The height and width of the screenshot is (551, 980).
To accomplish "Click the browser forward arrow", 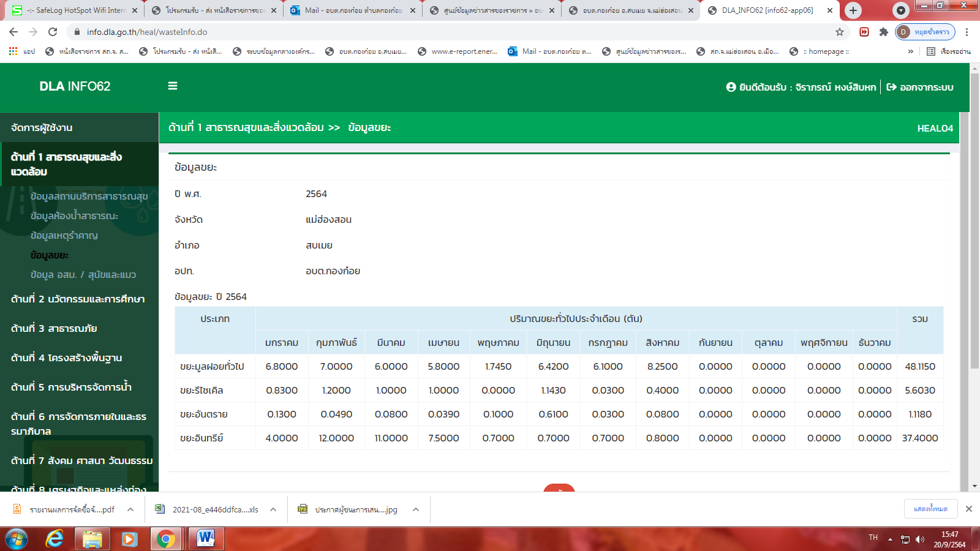I will click(33, 32).
